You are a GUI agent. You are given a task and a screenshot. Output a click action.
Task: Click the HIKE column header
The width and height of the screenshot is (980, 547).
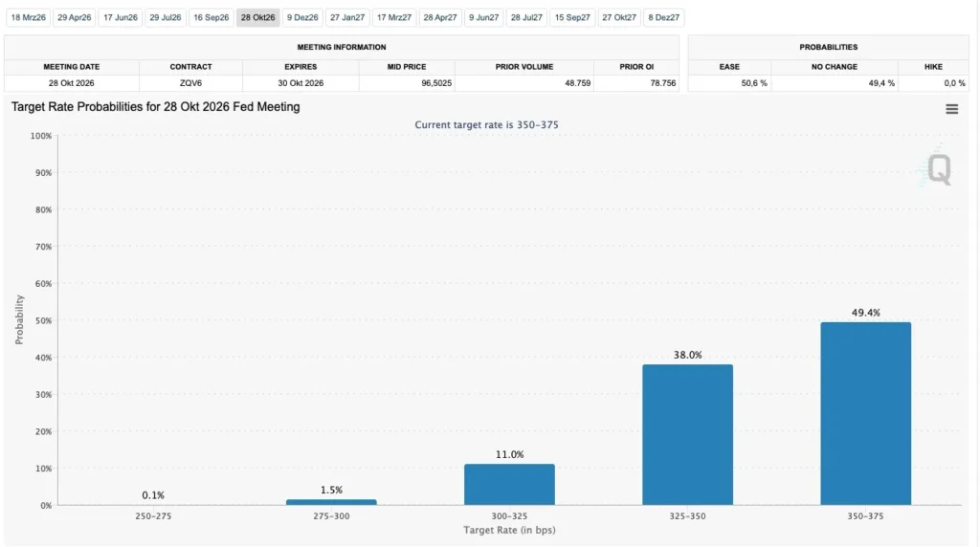coord(933,67)
